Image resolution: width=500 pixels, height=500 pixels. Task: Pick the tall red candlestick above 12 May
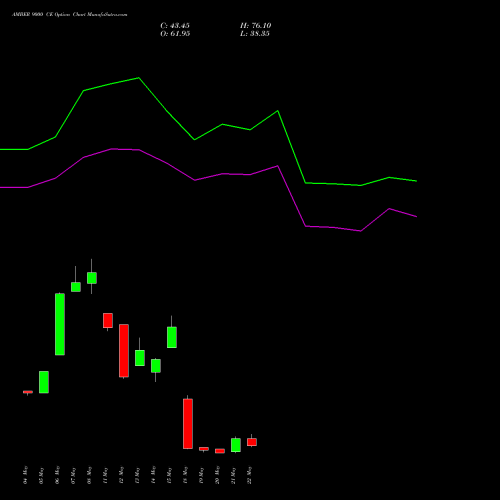pyautogui.click(x=124, y=351)
